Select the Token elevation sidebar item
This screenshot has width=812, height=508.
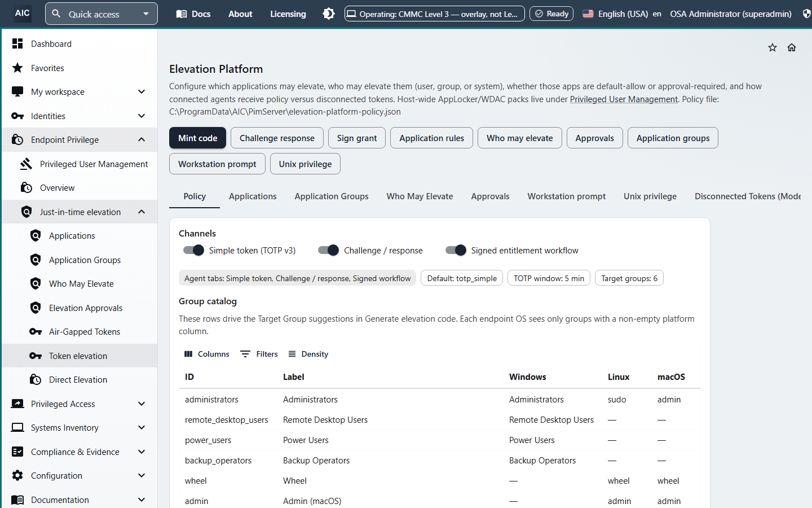tap(80, 356)
